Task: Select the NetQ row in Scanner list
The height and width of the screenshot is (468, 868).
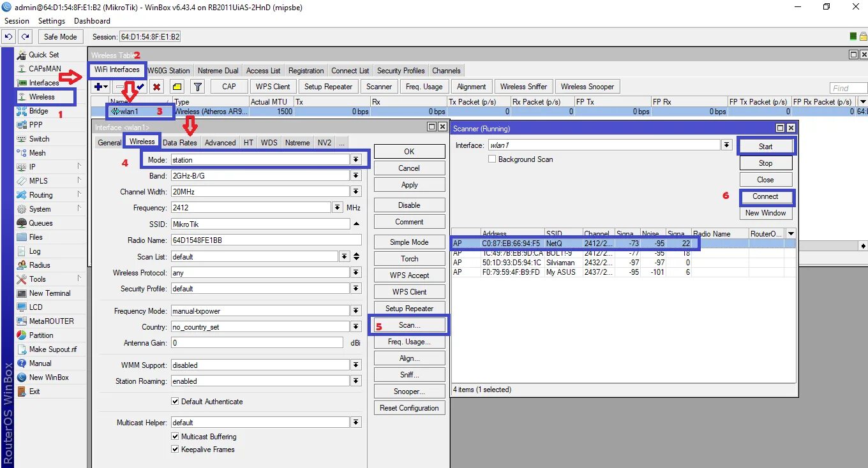Action: (x=623, y=244)
